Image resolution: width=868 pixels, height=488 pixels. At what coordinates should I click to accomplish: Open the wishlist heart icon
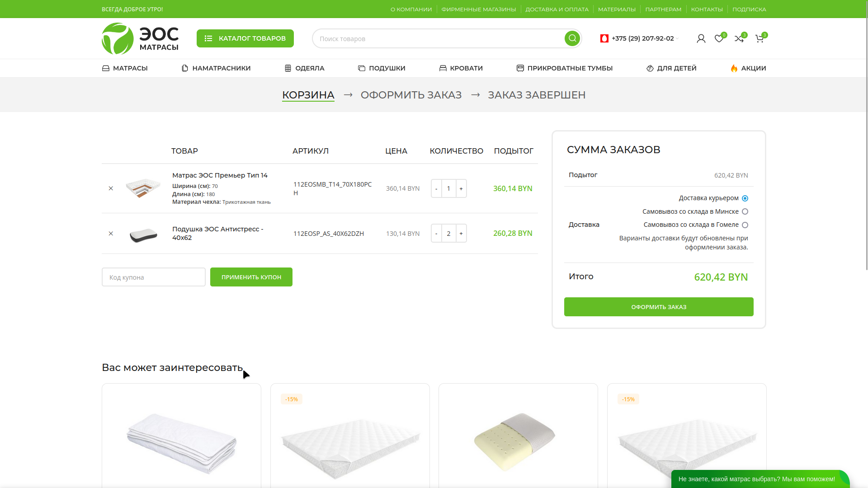point(719,39)
